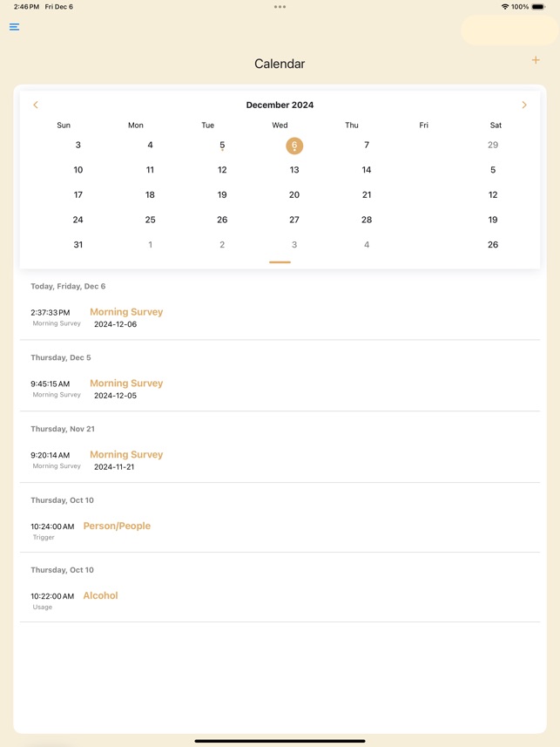Select December 31 on the calendar

[78, 245]
